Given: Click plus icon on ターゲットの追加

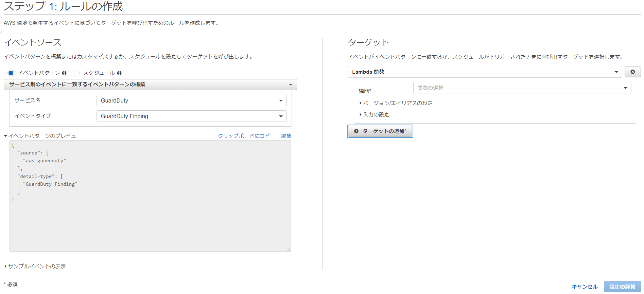Looking at the screenshot, I should point(356,131).
